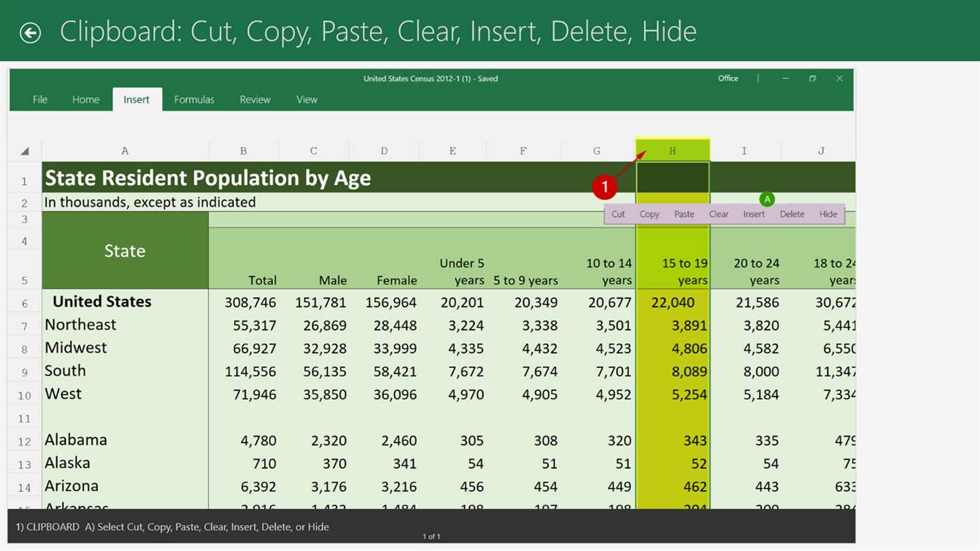Go to the Review tab

255,99
